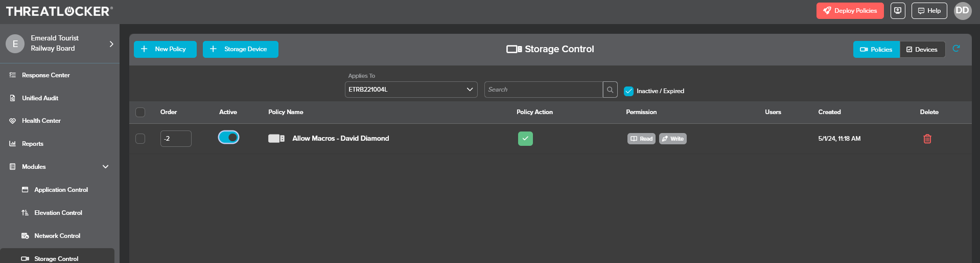
Task: Open Response Center in sidebar
Action: tap(46, 75)
